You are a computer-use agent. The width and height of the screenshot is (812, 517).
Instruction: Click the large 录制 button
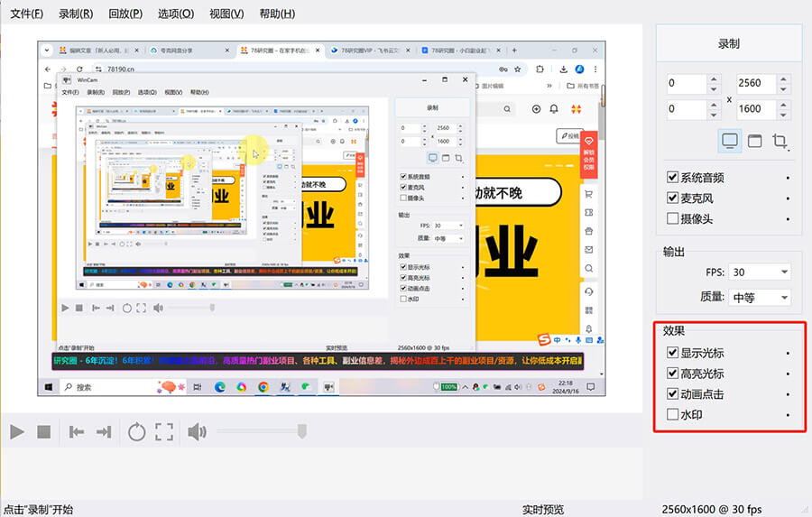tap(728, 43)
